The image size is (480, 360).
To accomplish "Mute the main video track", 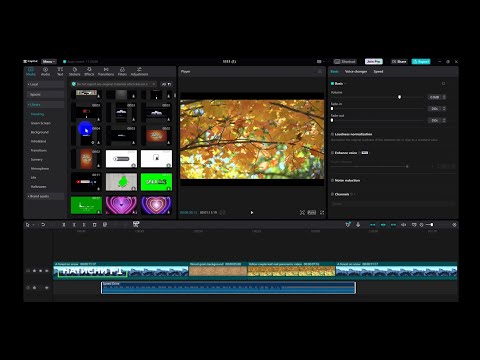I will pos(47,271).
